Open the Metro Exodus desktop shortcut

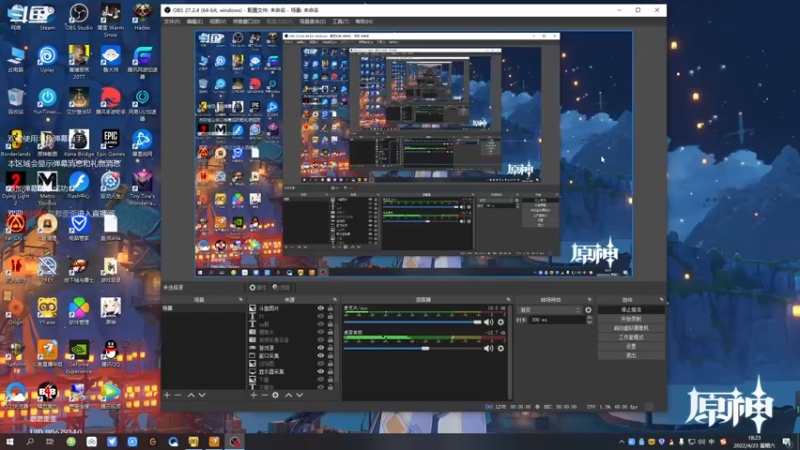click(x=47, y=188)
